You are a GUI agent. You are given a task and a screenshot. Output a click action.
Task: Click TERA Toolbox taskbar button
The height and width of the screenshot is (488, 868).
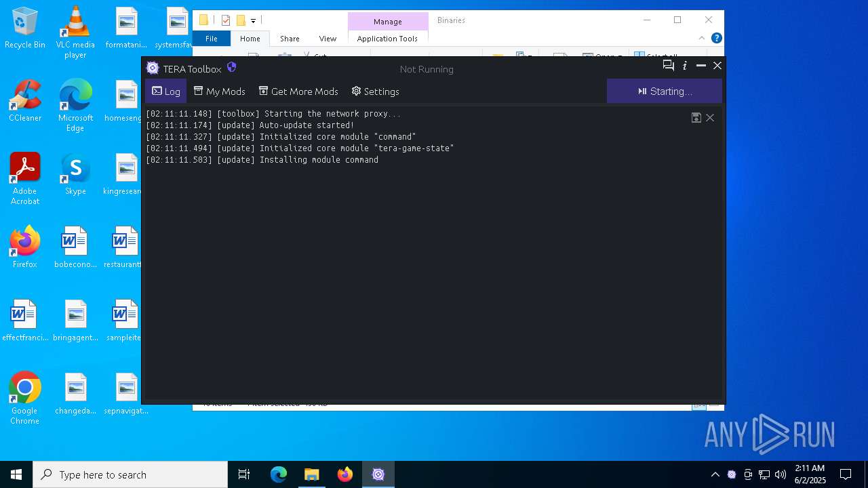point(378,474)
